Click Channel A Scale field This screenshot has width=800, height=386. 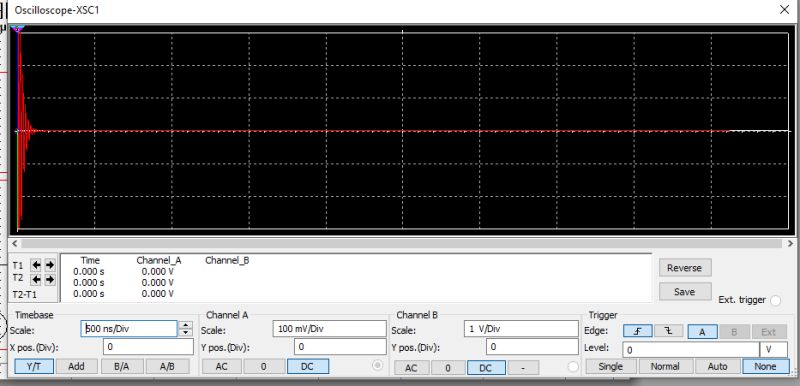coord(330,329)
